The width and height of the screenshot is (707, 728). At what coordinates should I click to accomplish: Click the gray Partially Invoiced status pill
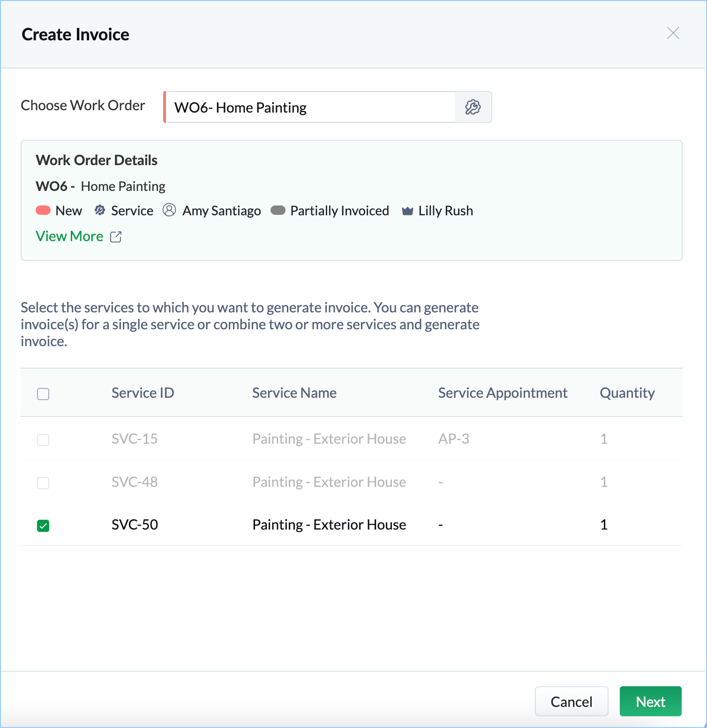point(278,210)
